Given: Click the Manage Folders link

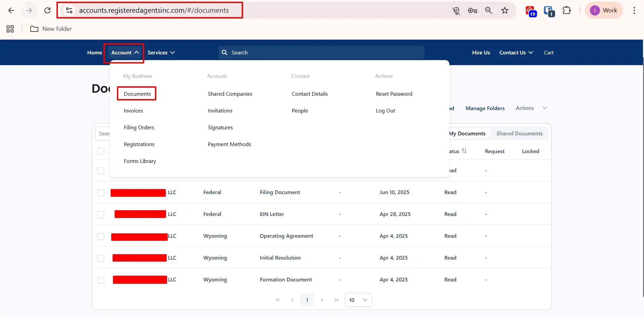Looking at the screenshot, I should (x=485, y=108).
